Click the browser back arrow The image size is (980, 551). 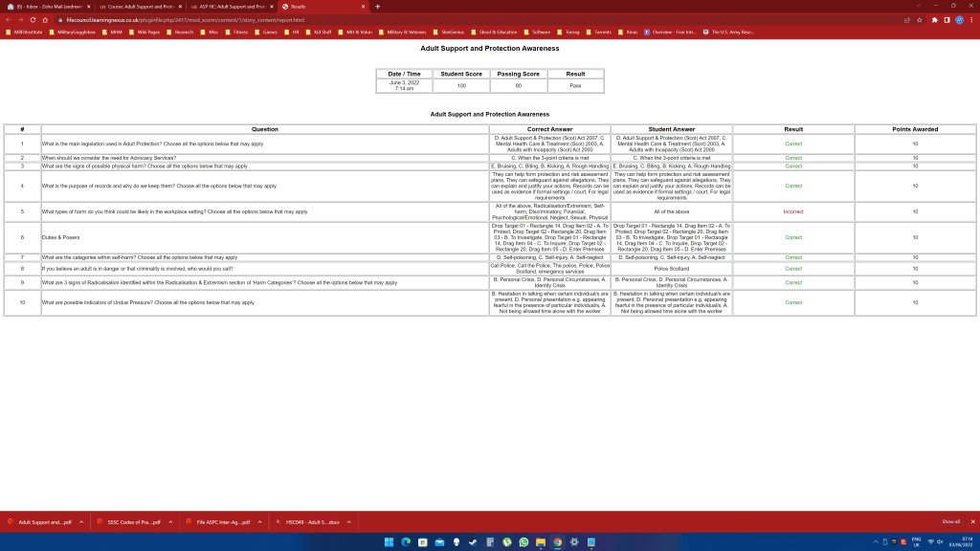8,19
